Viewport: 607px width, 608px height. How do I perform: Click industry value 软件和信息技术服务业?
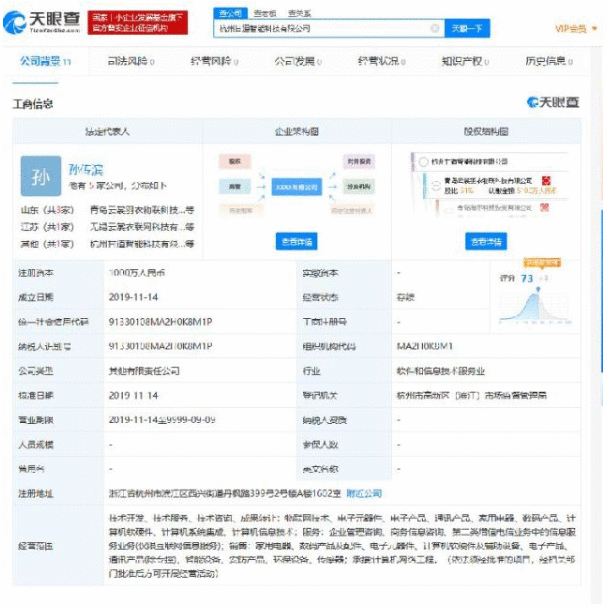click(x=440, y=371)
